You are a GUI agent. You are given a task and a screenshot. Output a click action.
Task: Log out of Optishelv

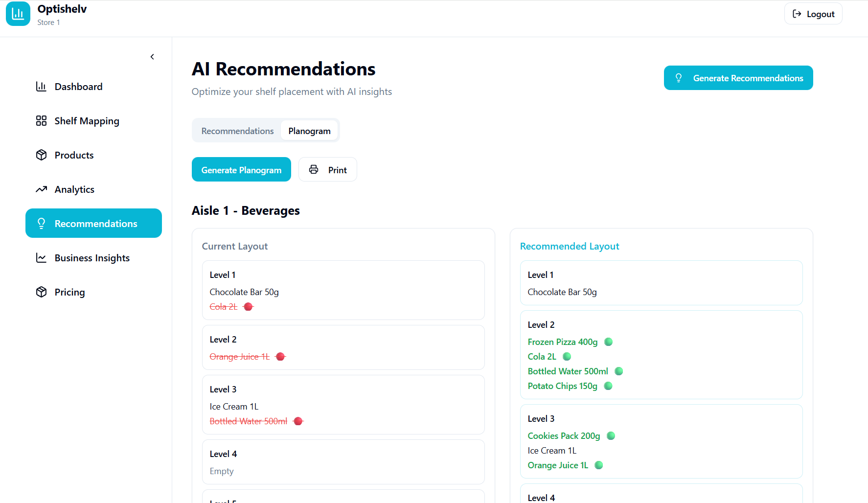[x=813, y=14]
